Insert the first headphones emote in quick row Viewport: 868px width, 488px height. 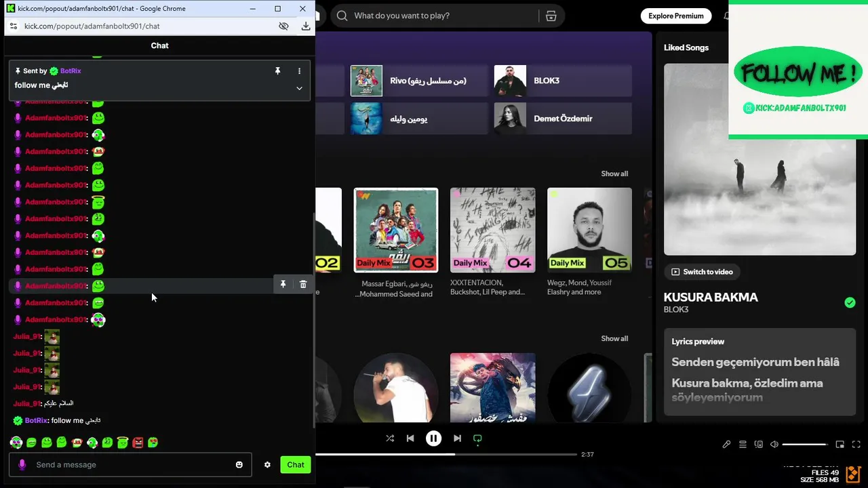click(16, 443)
